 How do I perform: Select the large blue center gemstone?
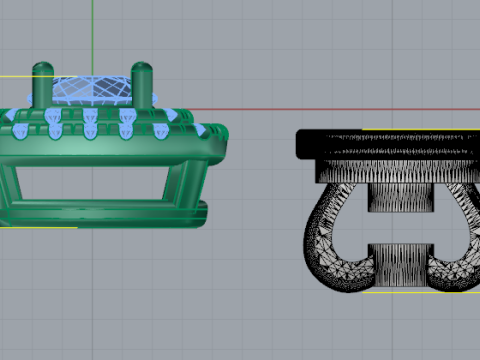[x=92, y=91]
